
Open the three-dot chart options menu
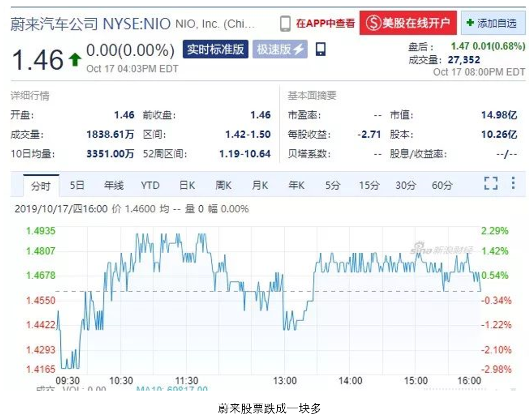pos(513,183)
